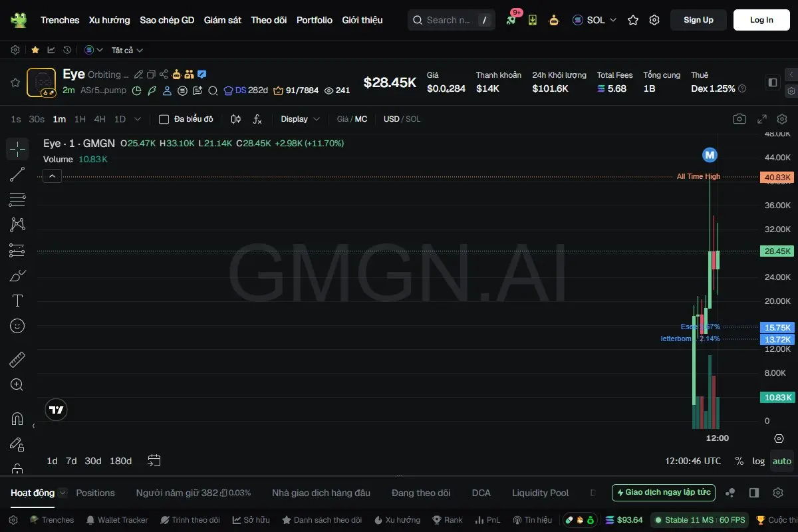Viewport: 798px width, 532px height.
Task: Click the Log In button
Action: pyautogui.click(x=761, y=20)
